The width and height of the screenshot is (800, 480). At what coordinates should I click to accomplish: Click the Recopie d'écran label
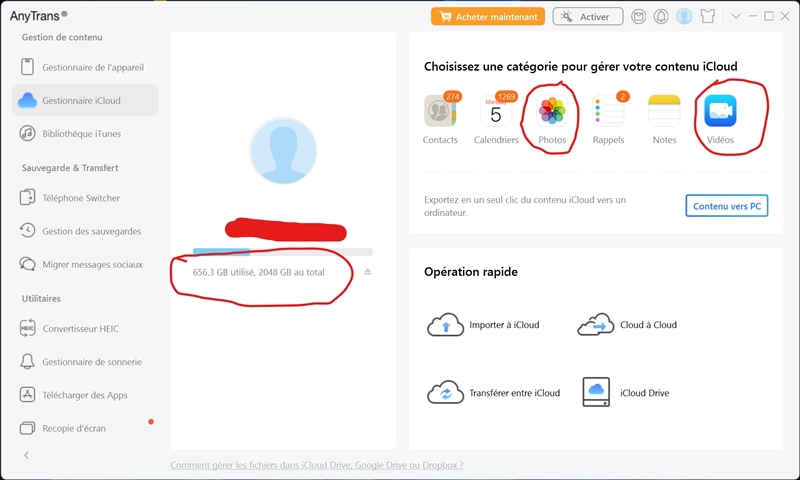(74, 428)
